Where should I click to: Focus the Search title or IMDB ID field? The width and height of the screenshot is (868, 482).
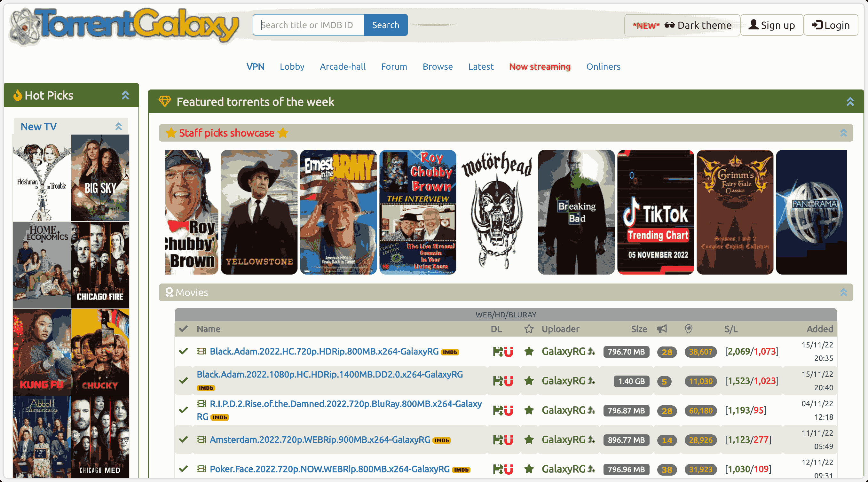[308, 25]
